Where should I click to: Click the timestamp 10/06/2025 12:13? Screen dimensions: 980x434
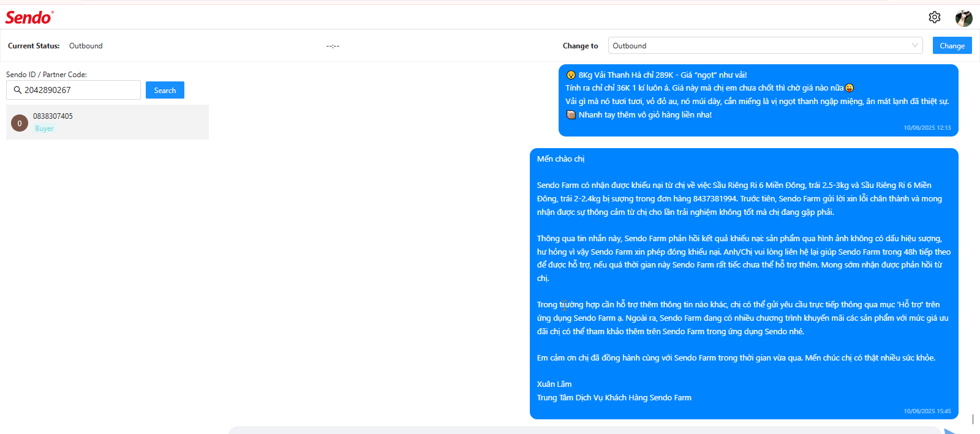(x=927, y=128)
